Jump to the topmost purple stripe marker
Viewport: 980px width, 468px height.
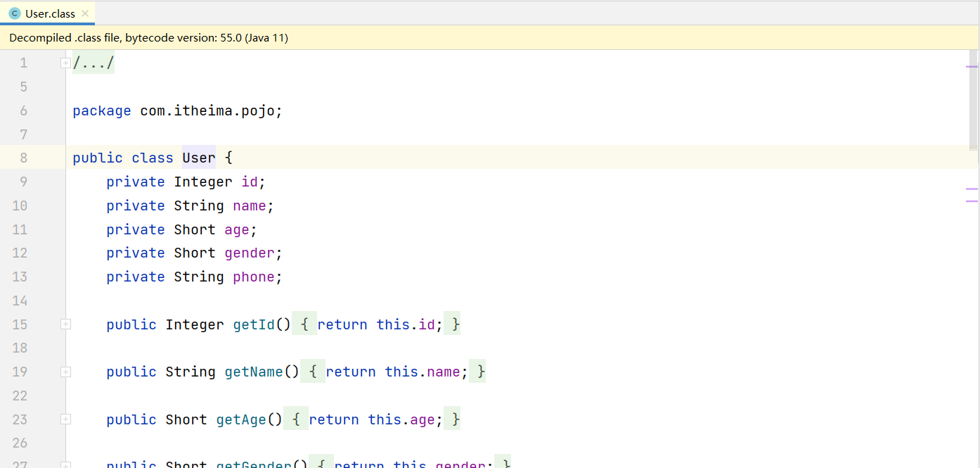pos(972,66)
